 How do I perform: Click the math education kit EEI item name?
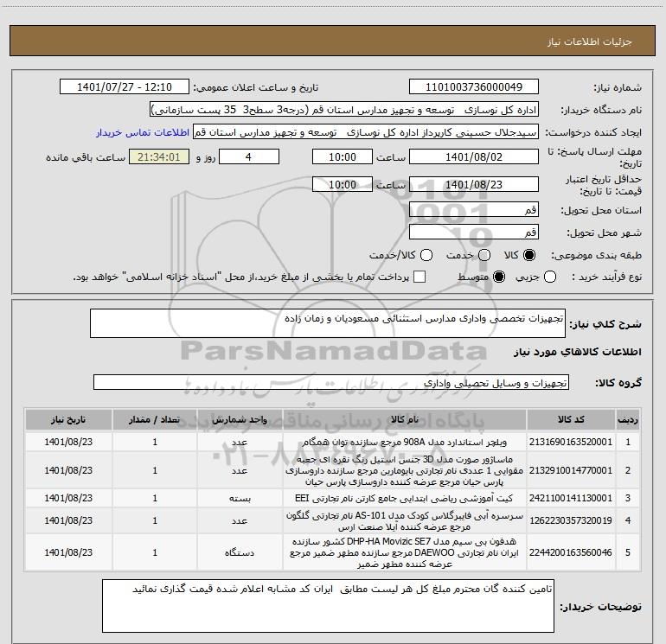(x=405, y=498)
